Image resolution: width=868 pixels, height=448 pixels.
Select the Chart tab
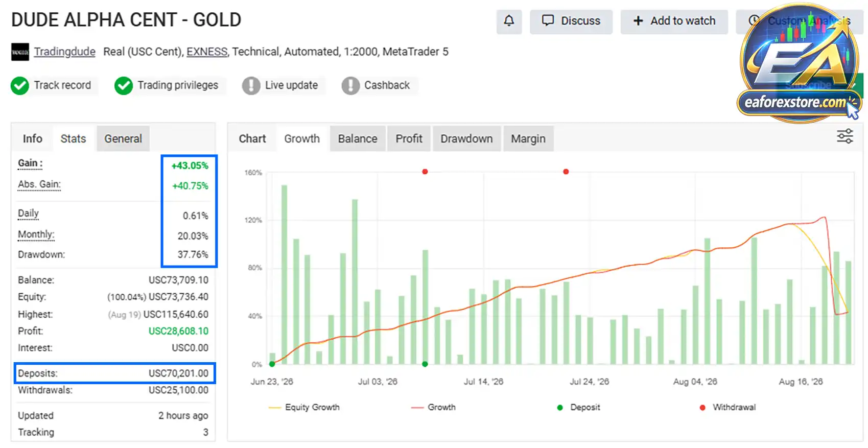tap(252, 138)
